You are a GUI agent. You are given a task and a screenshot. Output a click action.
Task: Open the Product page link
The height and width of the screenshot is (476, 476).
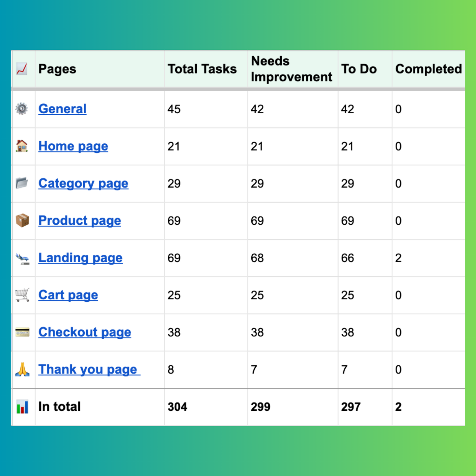tap(79, 220)
